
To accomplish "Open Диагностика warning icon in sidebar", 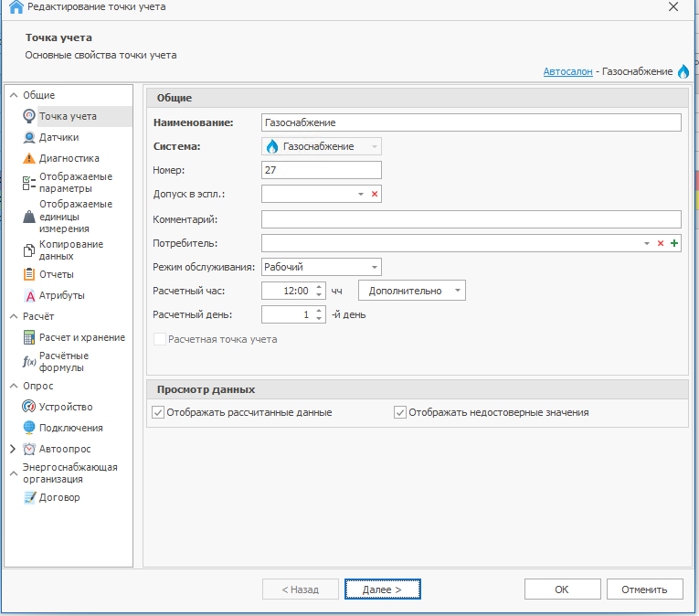I will (x=29, y=158).
